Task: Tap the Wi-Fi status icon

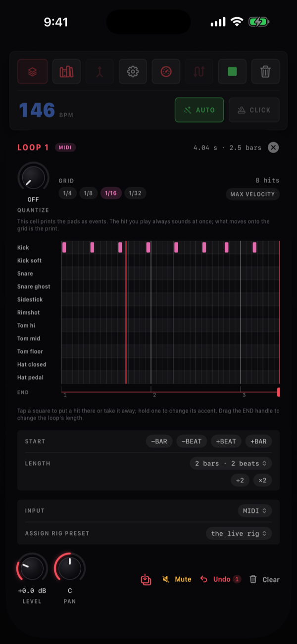Action: pos(237,22)
